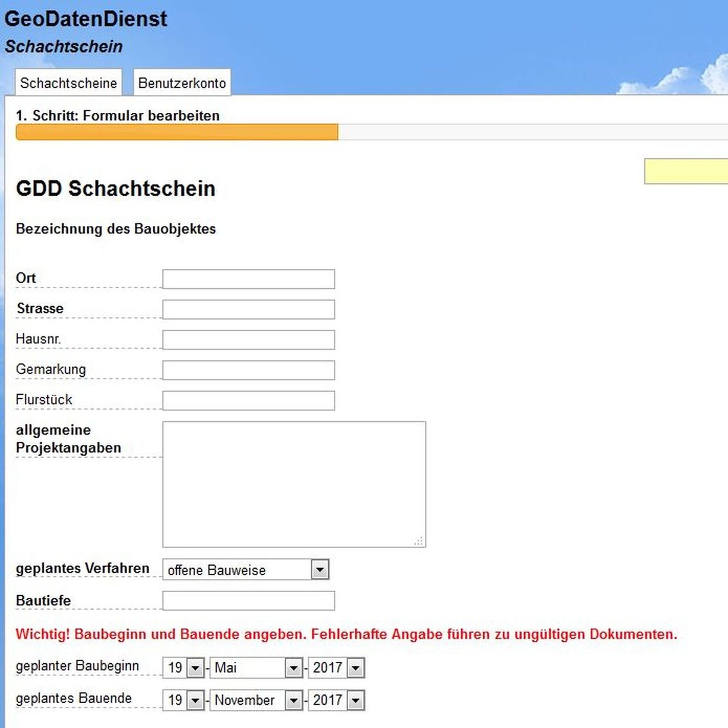Click the orange step progress bar

[x=177, y=132]
